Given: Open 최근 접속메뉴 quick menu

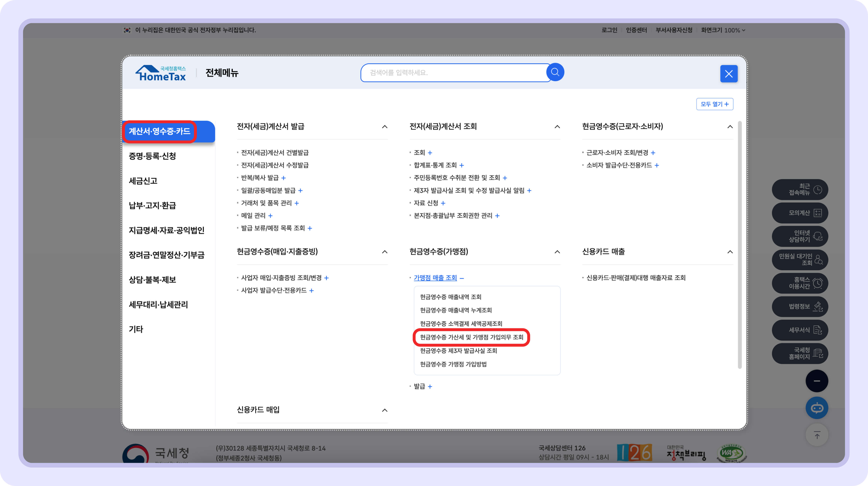Looking at the screenshot, I should pyautogui.click(x=800, y=189).
